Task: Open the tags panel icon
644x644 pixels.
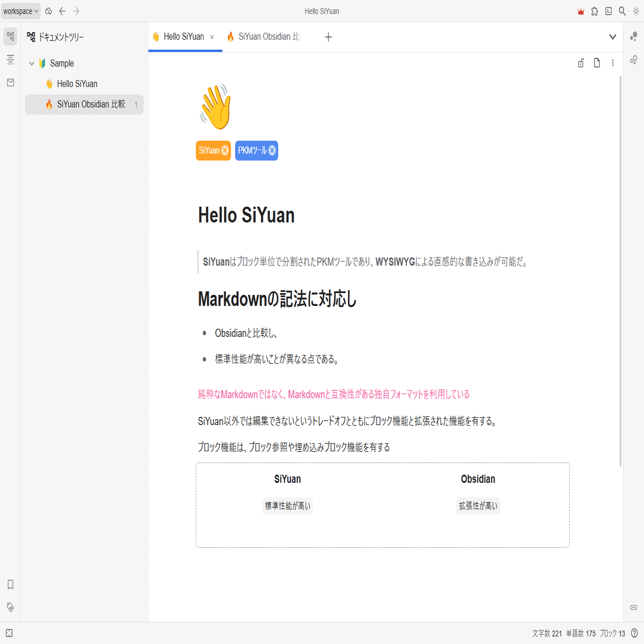Action: (x=11, y=607)
